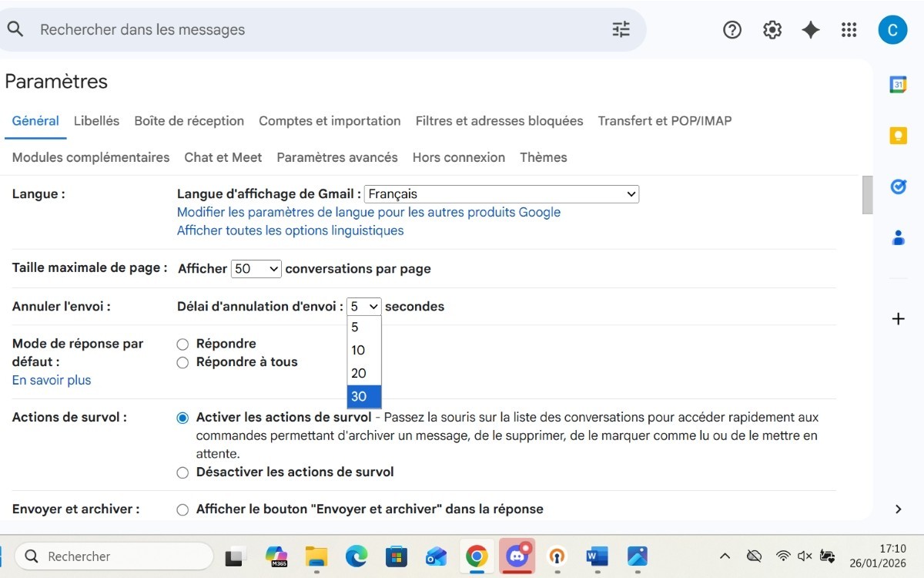Open Google Tasks in the side panel

tap(897, 186)
